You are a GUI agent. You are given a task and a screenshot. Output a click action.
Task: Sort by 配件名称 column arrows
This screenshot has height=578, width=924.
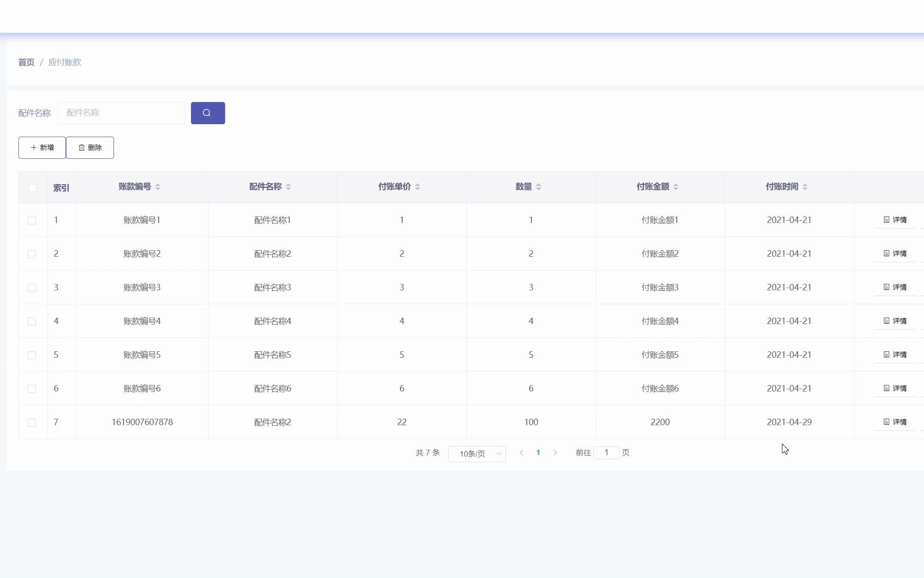[288, 187]
